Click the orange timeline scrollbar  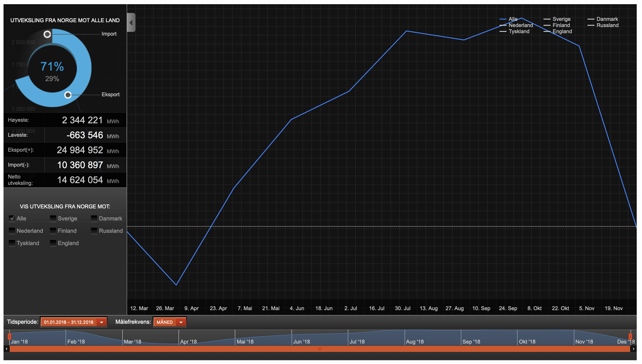pos(319,349)
